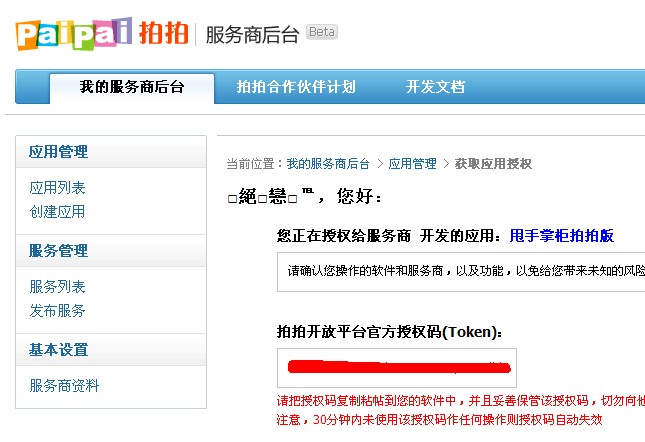The height and width of the screenshot is (442, 645).
Task: Click the Token authorization code field
Action: click(x=397, y=368)
